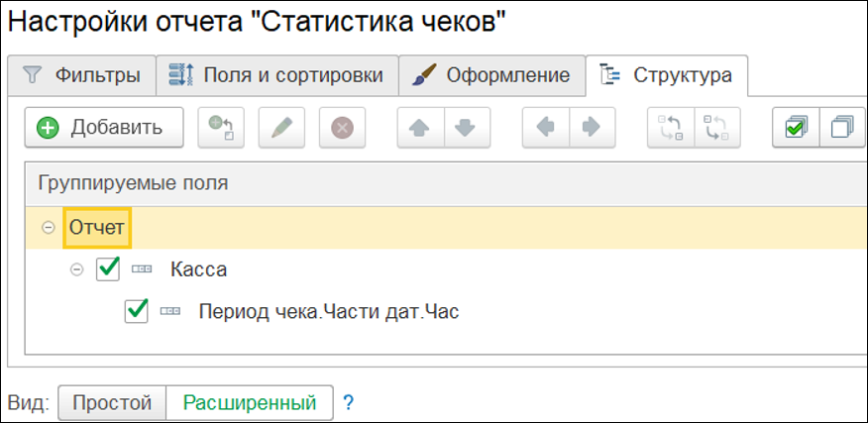Click the pencil edit icon

click(x=281, y=128)
